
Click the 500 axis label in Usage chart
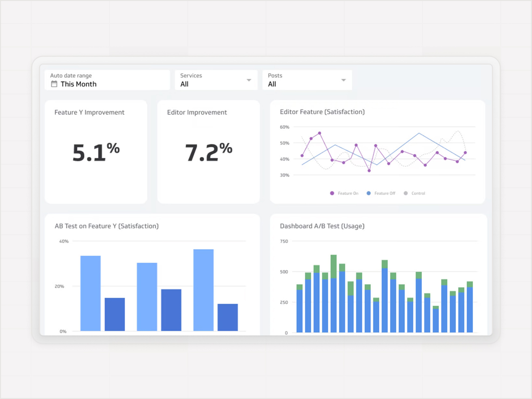pos(284,272)
